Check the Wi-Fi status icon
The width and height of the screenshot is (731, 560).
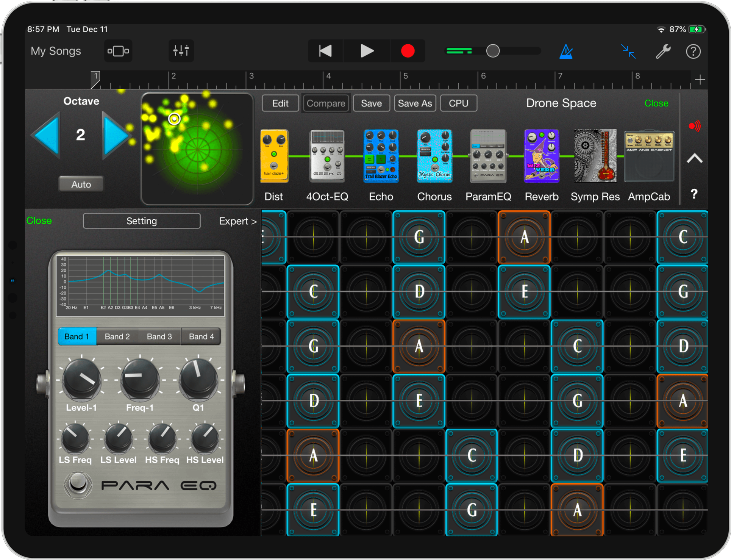[661, 30]
